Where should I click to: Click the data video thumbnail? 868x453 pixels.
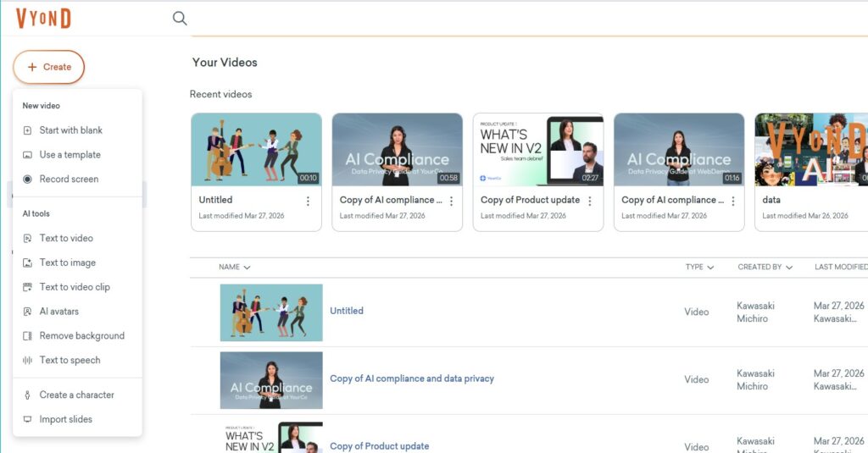coord(810,150)
